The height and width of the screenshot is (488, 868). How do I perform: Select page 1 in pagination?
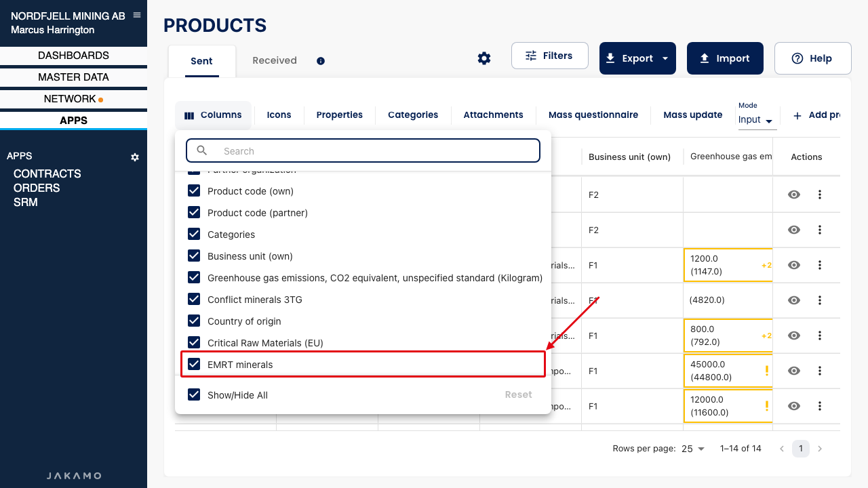click(x=801, y=449)
